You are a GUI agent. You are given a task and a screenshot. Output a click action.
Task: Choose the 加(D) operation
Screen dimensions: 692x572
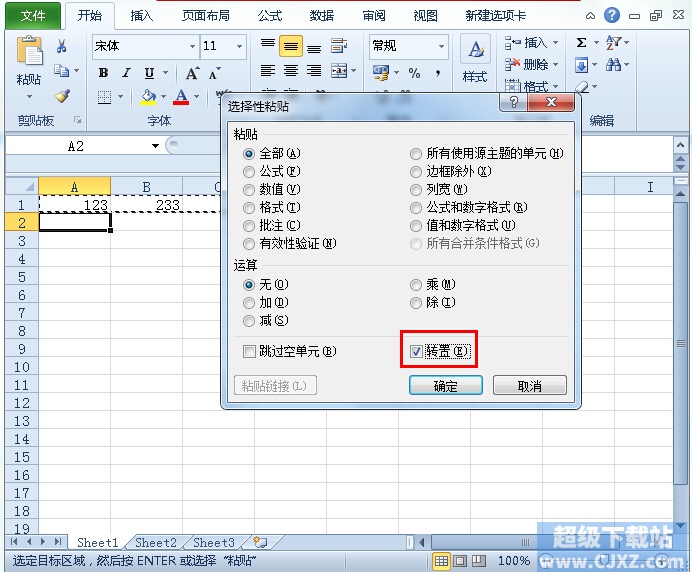[266, 303]
